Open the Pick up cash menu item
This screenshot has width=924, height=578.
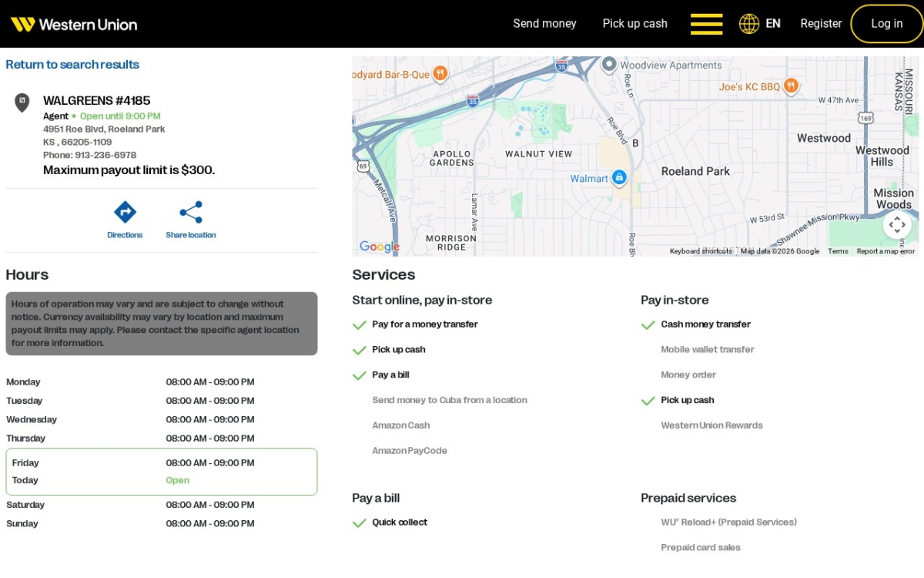[x=634, y=24]
